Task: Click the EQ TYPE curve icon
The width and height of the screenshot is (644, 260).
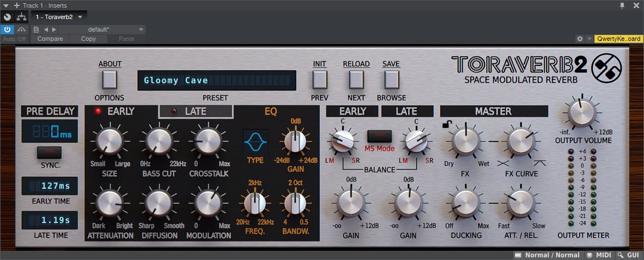Action: point(255,141)
